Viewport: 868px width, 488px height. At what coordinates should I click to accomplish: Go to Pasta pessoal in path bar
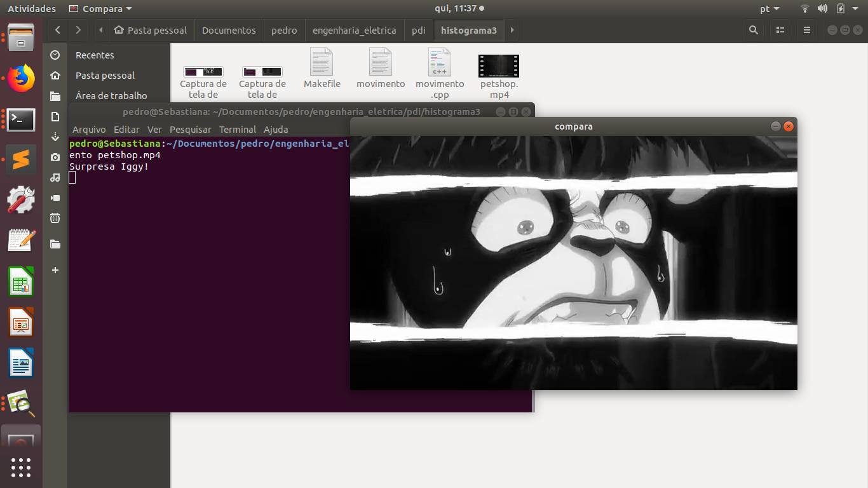[151, 30]
